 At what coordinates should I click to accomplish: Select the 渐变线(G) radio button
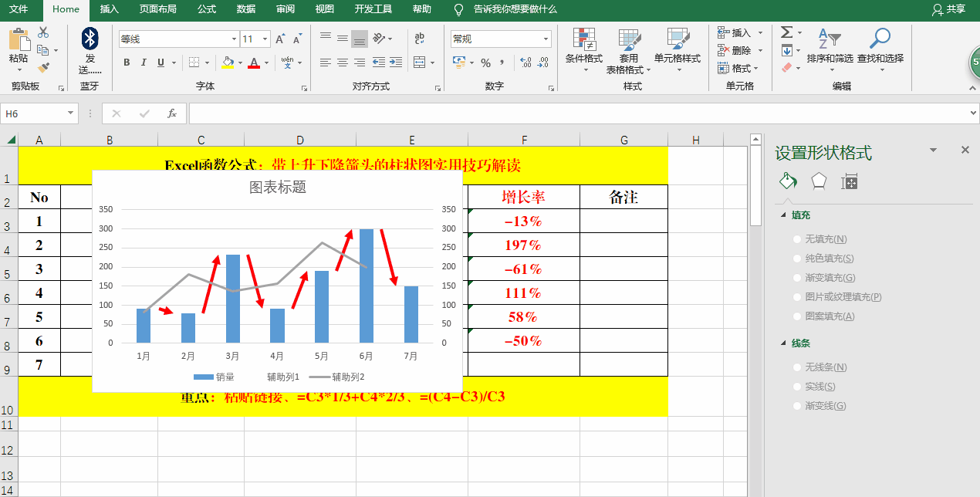798,406
